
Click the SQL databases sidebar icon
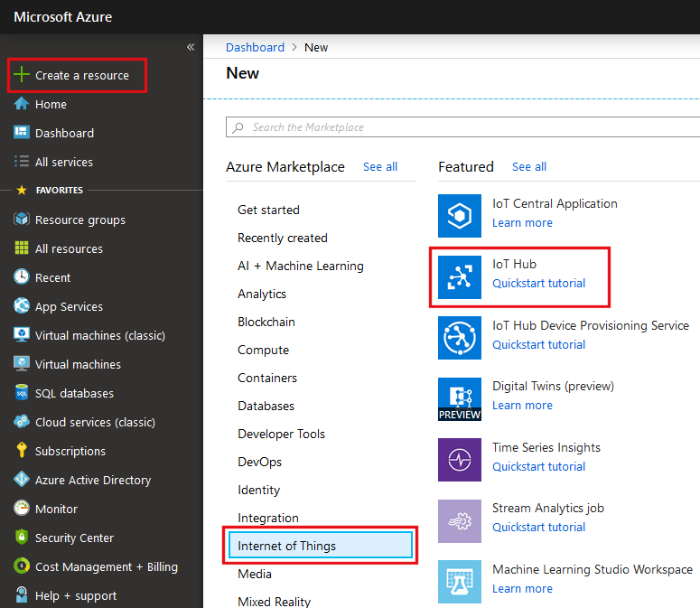pyautogui.click(x=22, y=393)
